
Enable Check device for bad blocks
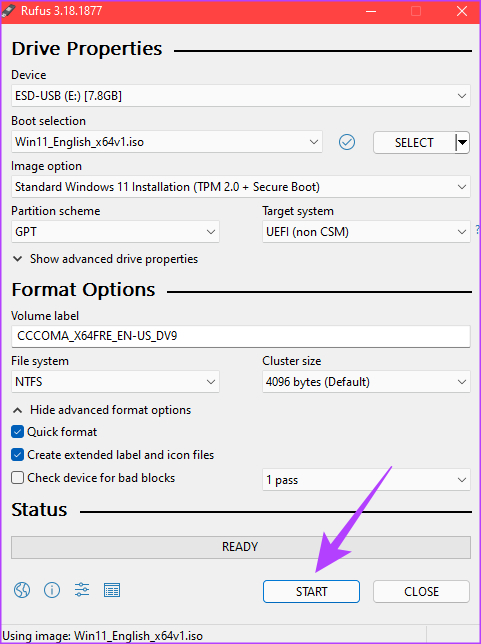click(x=17, y=478)
